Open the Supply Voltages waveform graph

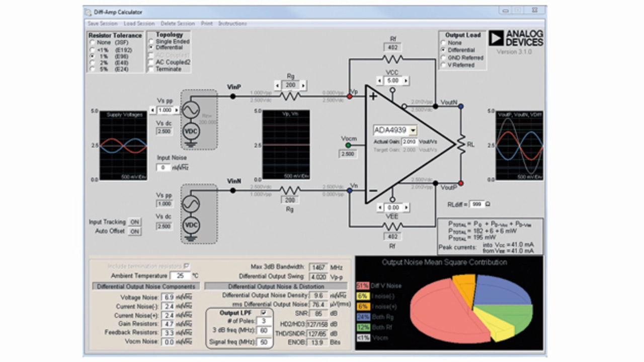pyautogui.click(x=123, y=146)
